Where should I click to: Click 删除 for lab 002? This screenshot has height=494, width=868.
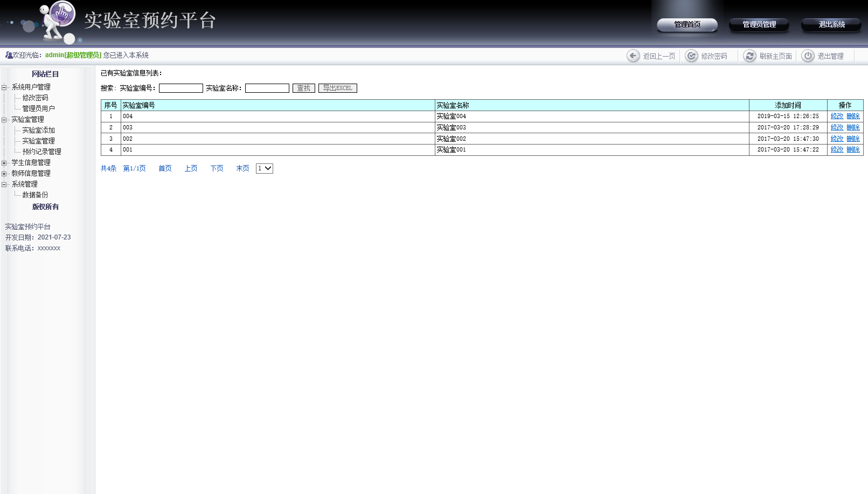click(x=853, y=139)
